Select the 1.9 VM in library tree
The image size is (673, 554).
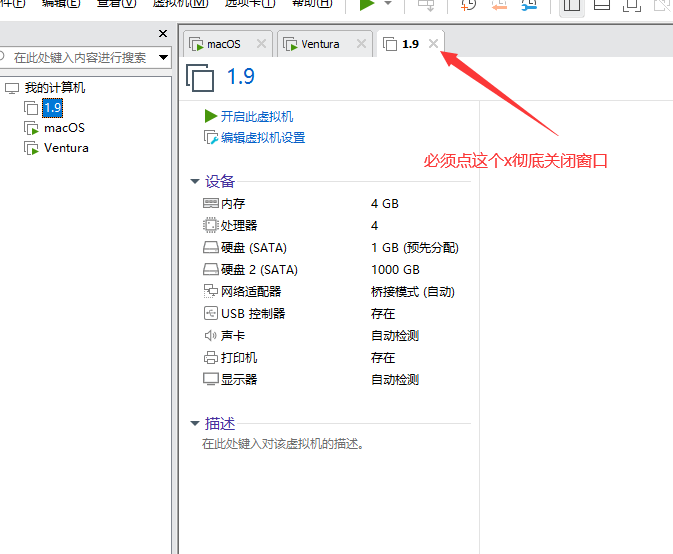pyautogui.click(x=53, y=108)
